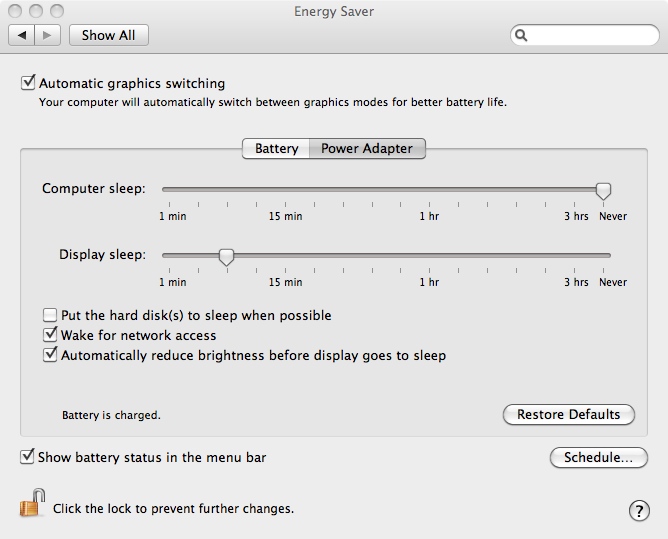Minimize the Energy Saver window
Viewport: 668px width, 539px height.
(x=36, y=10)
